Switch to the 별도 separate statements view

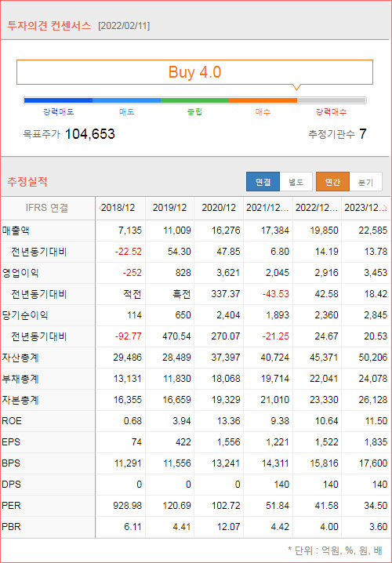point(296,182)
